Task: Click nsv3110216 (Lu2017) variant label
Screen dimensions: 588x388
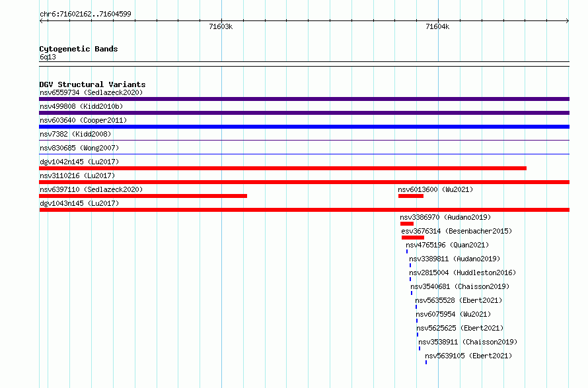Action: pos(77,176)
